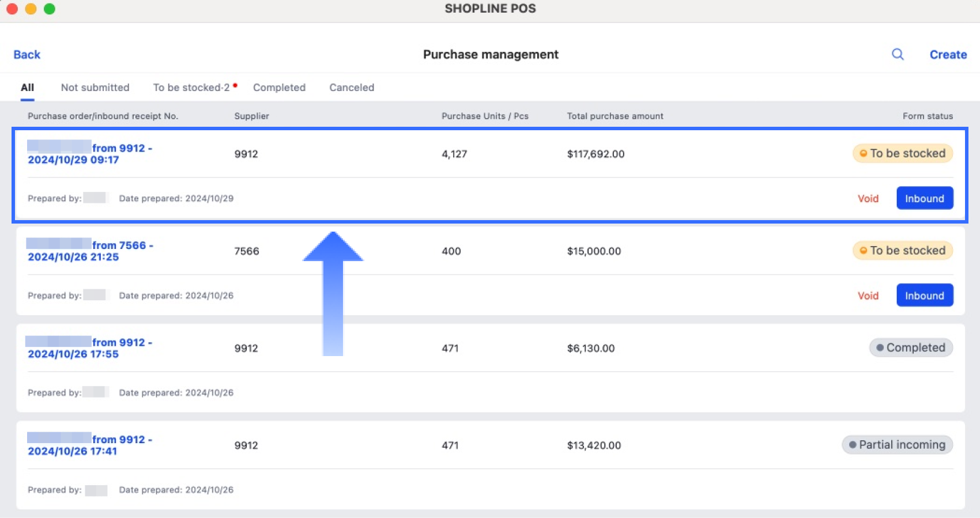Click the Partial incoming status badge
This screenshot has height=518, width=980.
point(897,445)
